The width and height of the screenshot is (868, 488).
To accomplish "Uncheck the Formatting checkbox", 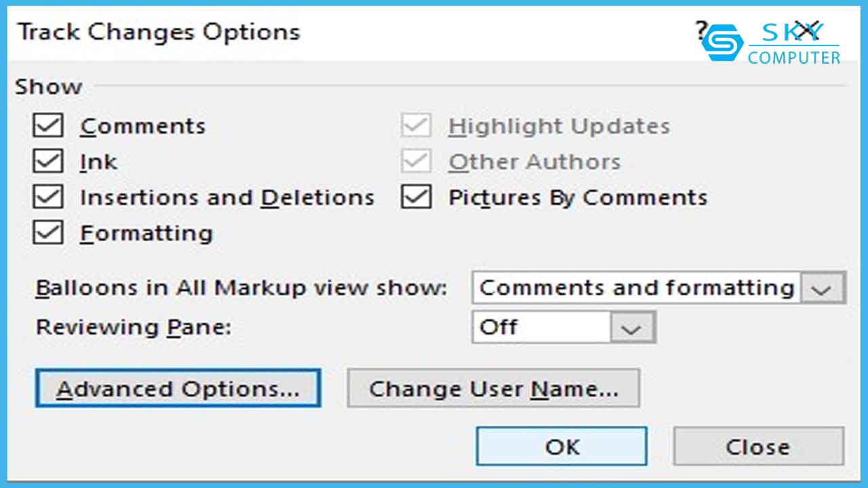I will tap(48, 232).
